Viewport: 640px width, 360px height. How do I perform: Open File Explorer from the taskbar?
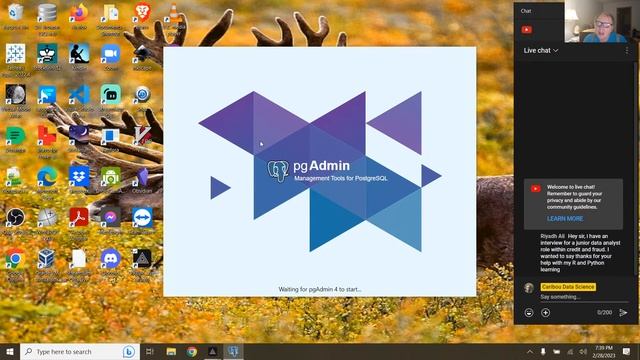tap(171, 351)
